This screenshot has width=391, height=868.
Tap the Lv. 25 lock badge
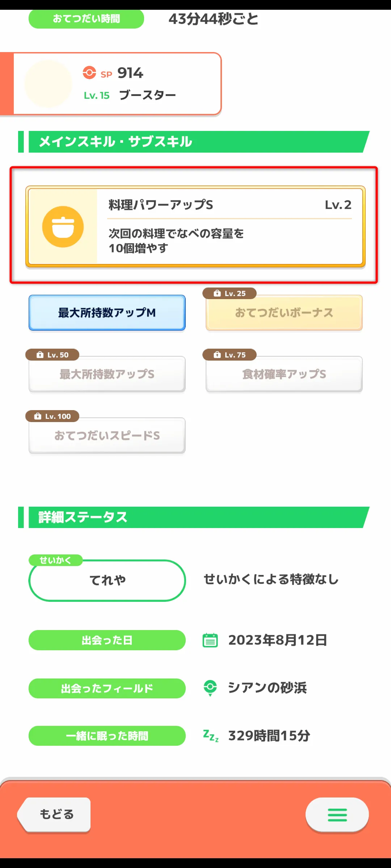point(230,293)
